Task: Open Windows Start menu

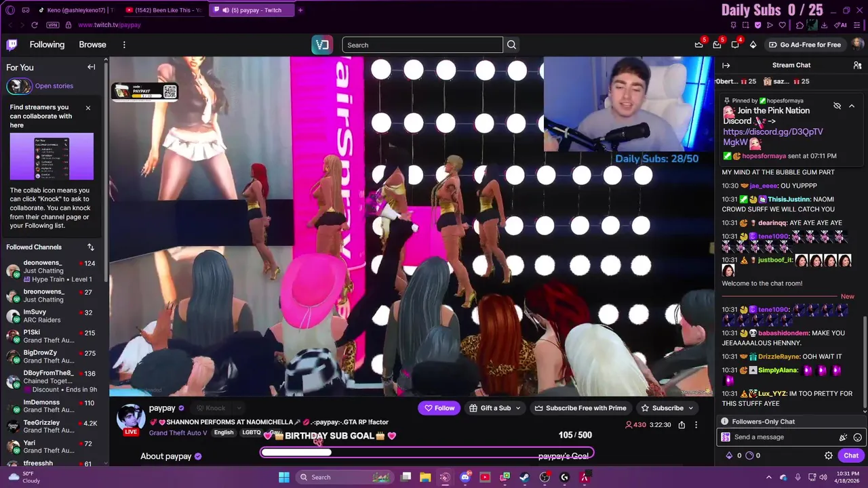Action: 284,477
